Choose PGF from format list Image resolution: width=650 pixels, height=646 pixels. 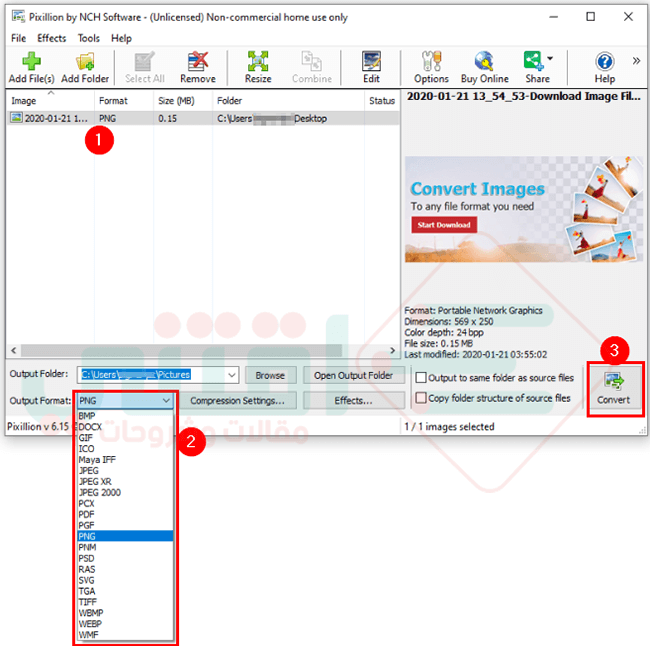(x=125, y=525)
